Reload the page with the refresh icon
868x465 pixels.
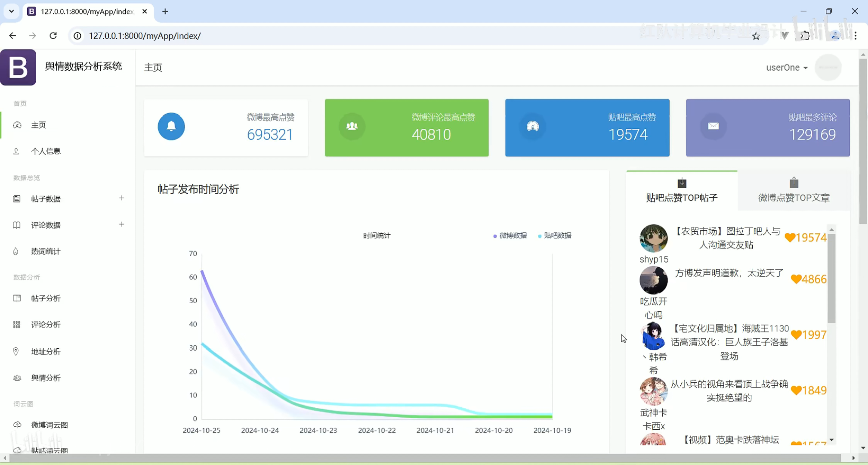(53, 36)
